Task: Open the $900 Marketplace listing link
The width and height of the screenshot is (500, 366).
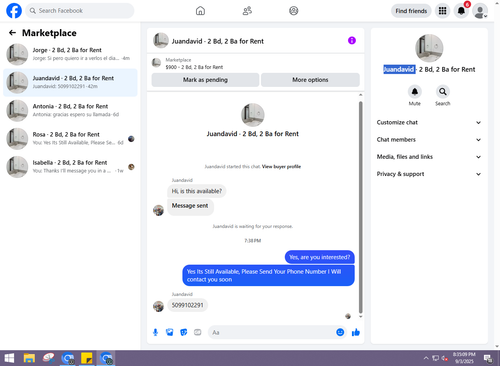Action: (194, 67)
